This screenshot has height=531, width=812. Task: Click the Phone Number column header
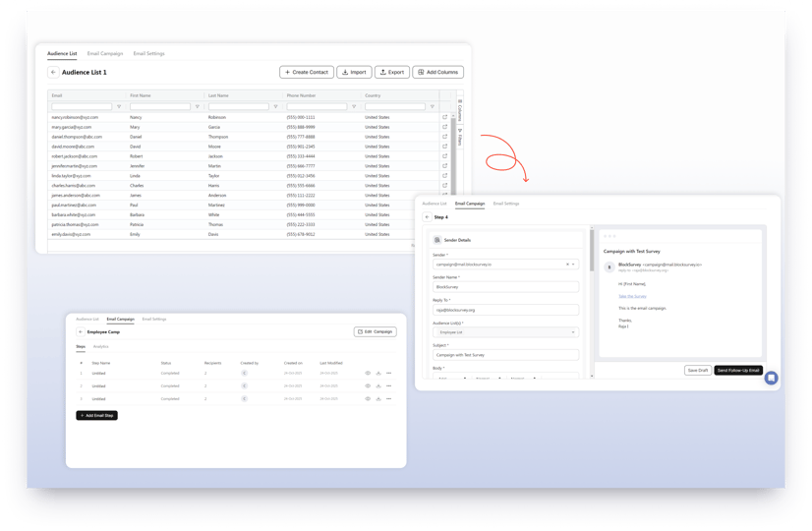click(x=301, y=95)
